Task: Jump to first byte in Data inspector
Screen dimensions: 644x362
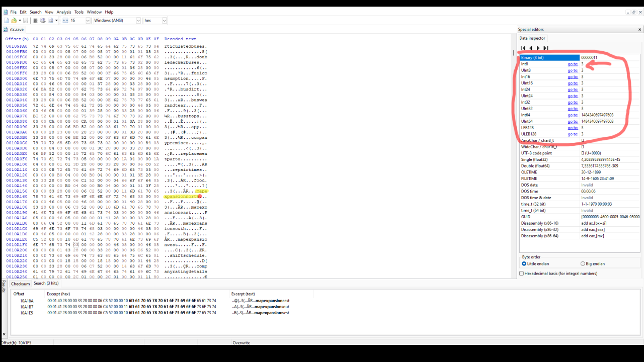Action: coord(523,48)
